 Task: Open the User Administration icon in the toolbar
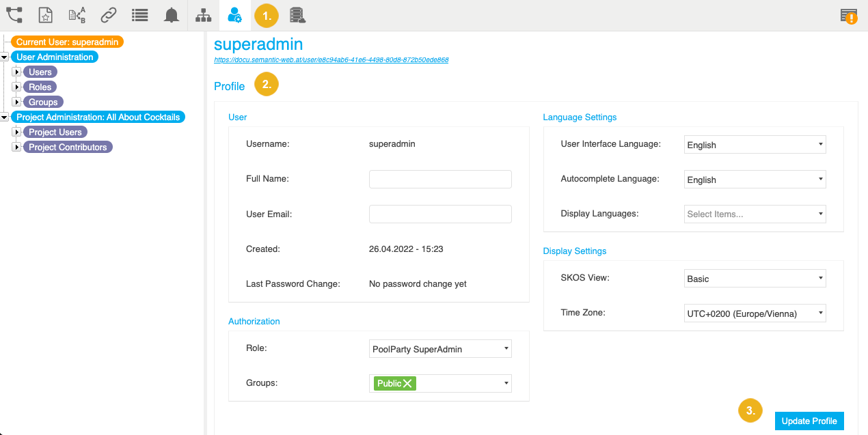[x=234, y=15]
